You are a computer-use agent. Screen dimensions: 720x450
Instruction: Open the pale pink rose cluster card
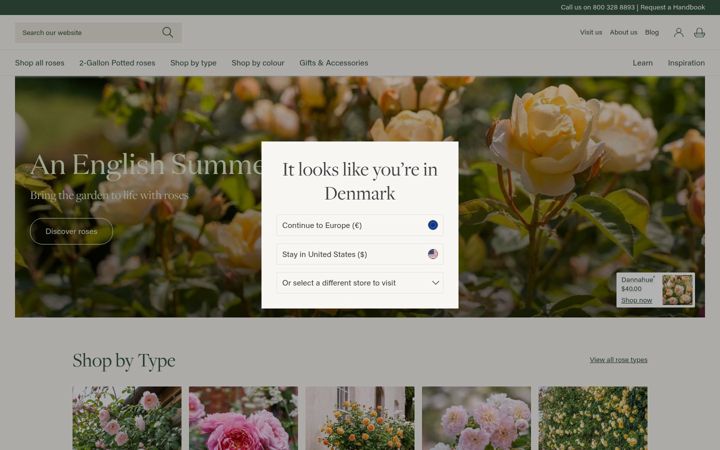(476, 418)
